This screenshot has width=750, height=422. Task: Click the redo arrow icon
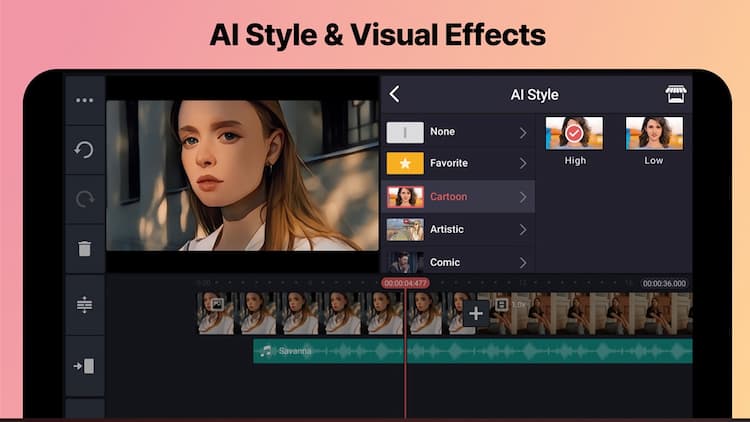(84, 199)
